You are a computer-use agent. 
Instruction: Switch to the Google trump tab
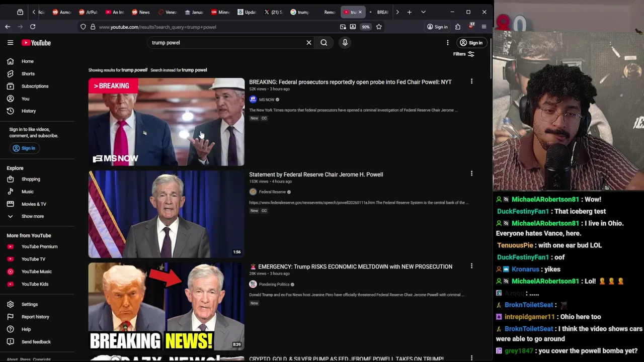click(300, 12)
